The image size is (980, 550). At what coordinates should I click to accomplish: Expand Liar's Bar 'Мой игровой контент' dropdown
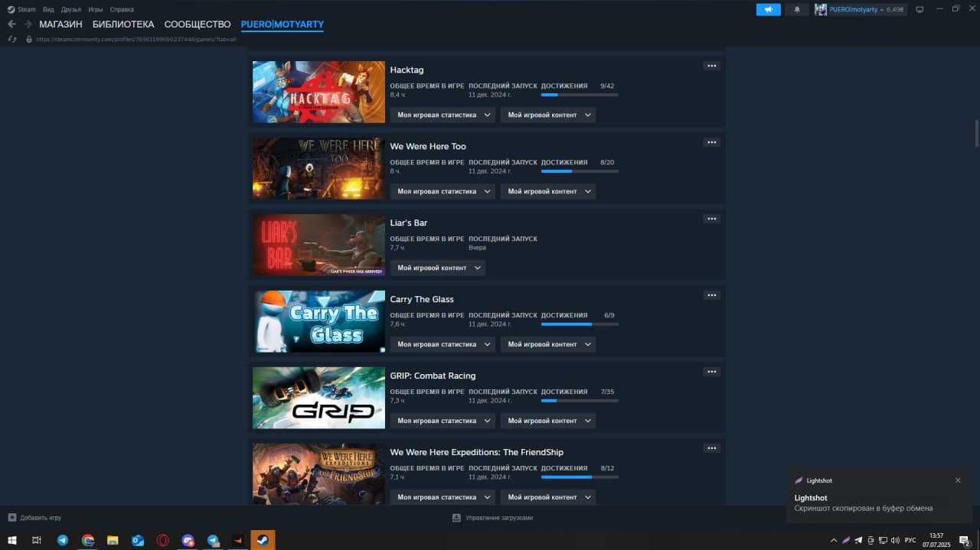(438, 268)
